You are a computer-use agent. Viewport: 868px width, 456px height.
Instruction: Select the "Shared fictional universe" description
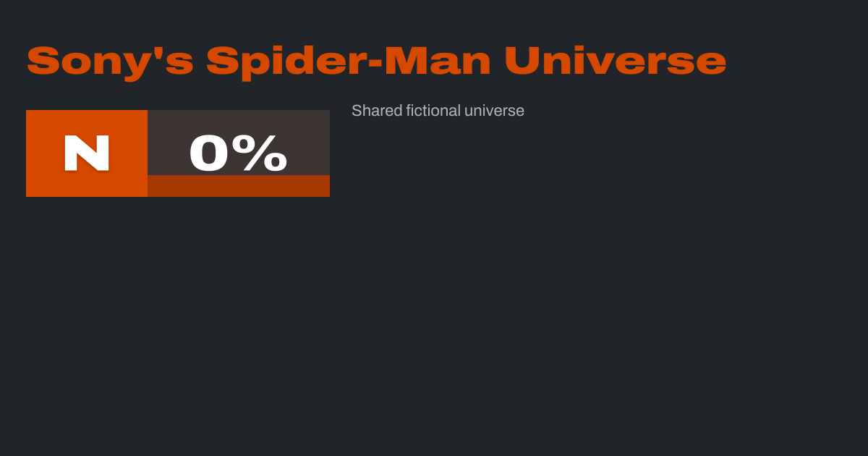(x=438, y=111)
